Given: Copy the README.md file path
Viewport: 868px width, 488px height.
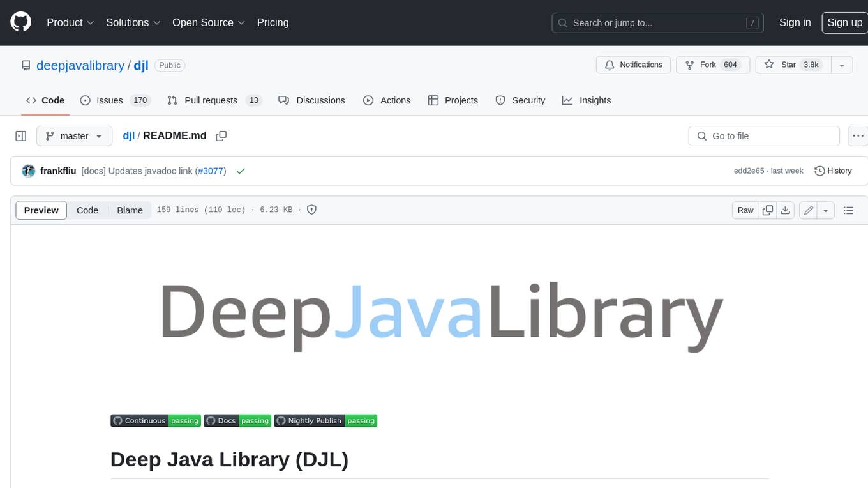Looking at the screenshot, I should click(221, 136).
